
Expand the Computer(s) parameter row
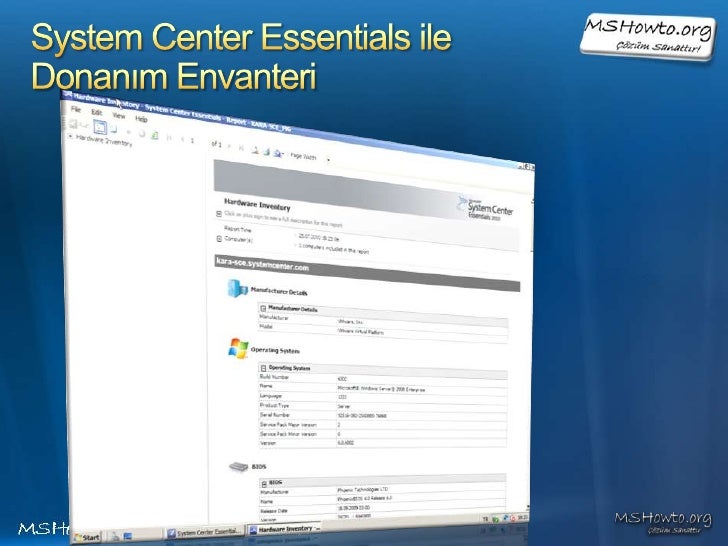tap(219, 239)
